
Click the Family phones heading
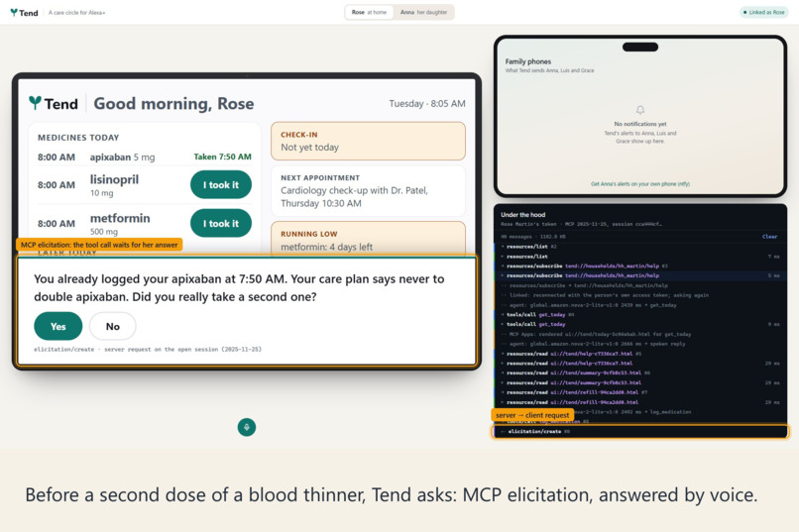[528, 61]
